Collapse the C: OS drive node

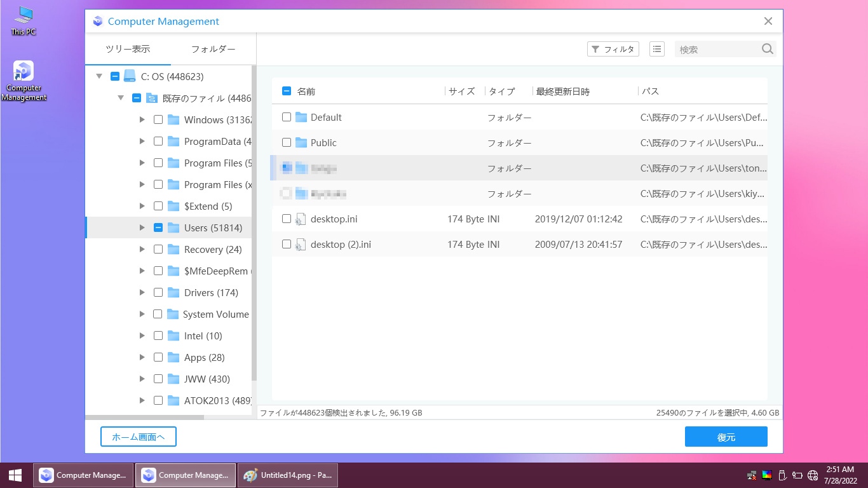click(x=99, y=76)
